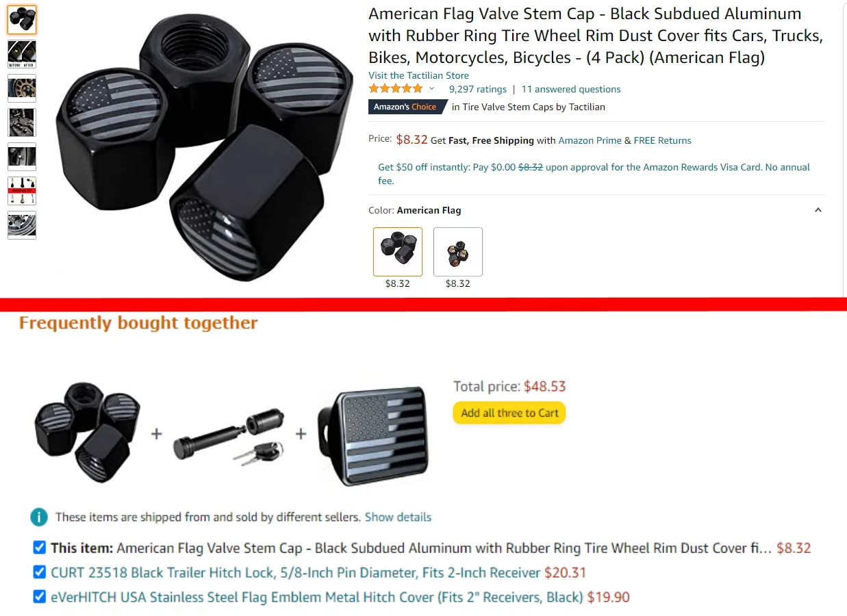The image size is (847, 616).
Task: Uncheck the eVerHITCH Hitch Cover checkbox
Action: (40, 597)
